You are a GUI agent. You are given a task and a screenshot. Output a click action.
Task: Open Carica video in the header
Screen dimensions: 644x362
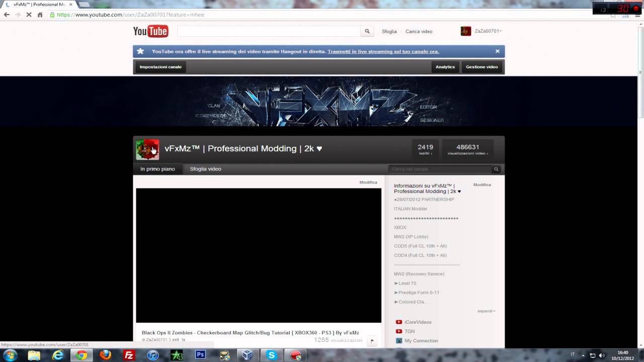[419, 31]
